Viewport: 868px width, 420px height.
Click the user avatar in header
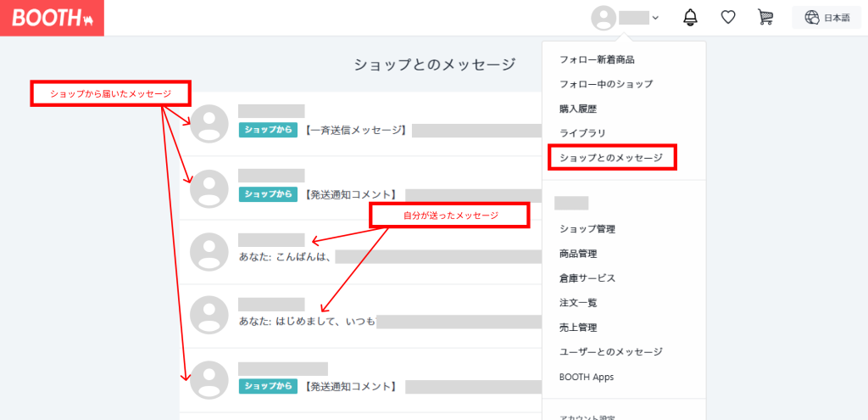point(604,18)
